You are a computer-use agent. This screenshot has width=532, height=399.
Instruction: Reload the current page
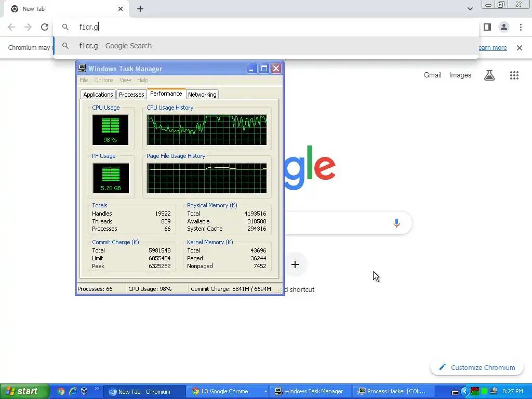45,27
